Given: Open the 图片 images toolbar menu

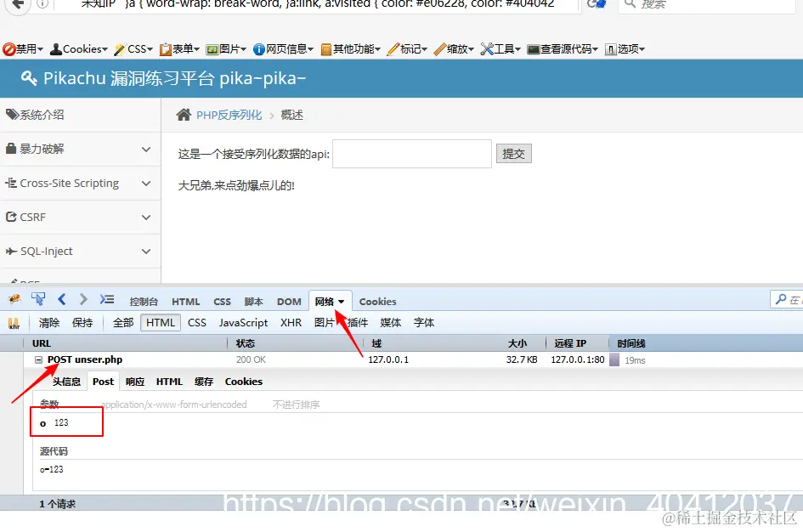Looking at the screenshot, I should [x=226, y=49].
